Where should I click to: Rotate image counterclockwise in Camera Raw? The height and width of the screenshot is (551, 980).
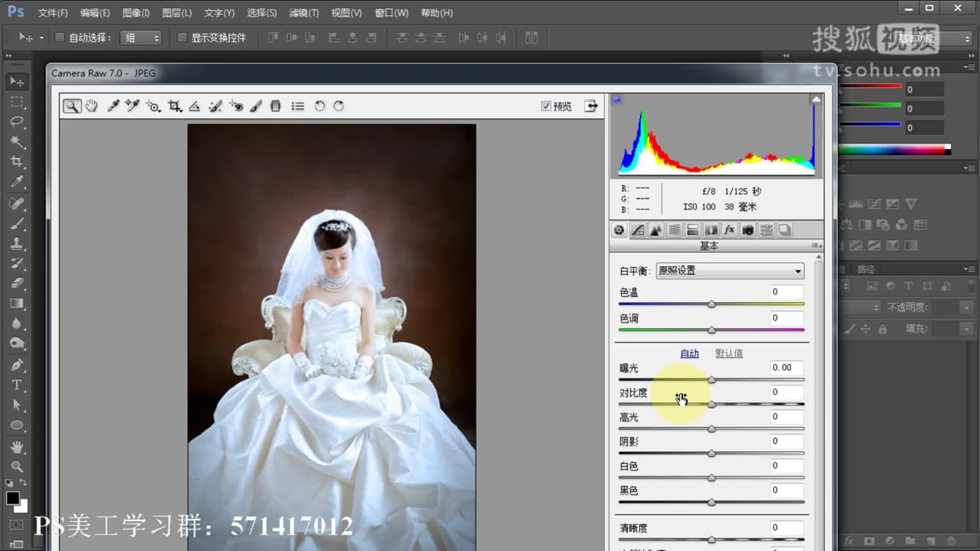point(320,106)
